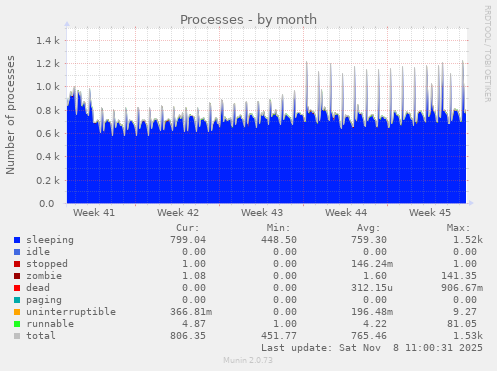This screenshot has width=497, height=371.
Task: Click the paging teal legend swatch
Action: click(x=17, y=300)
